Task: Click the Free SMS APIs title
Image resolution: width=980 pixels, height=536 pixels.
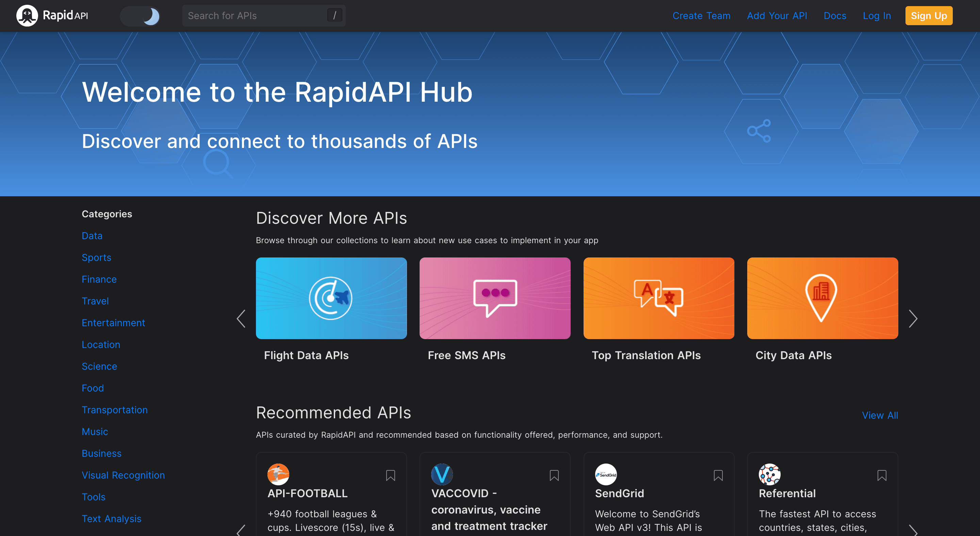Action: 467,355
